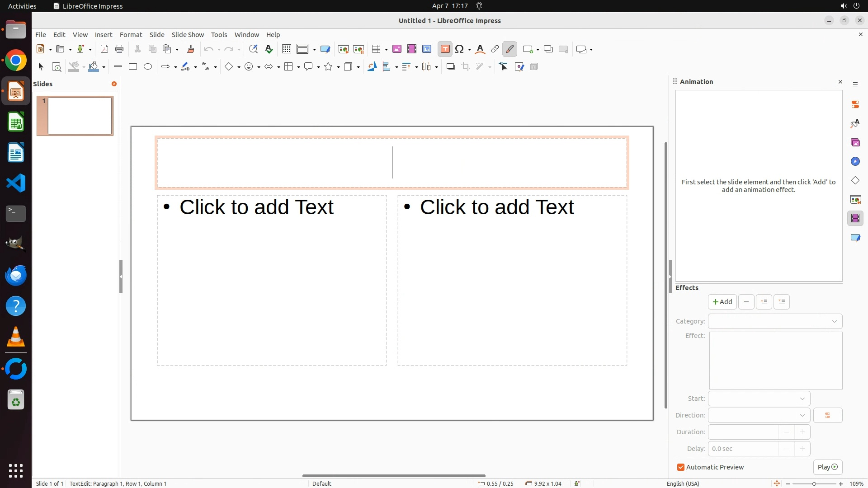Click the Add effect button
Viewport: 868px width, 488px height.
click(x=722, y=302)
